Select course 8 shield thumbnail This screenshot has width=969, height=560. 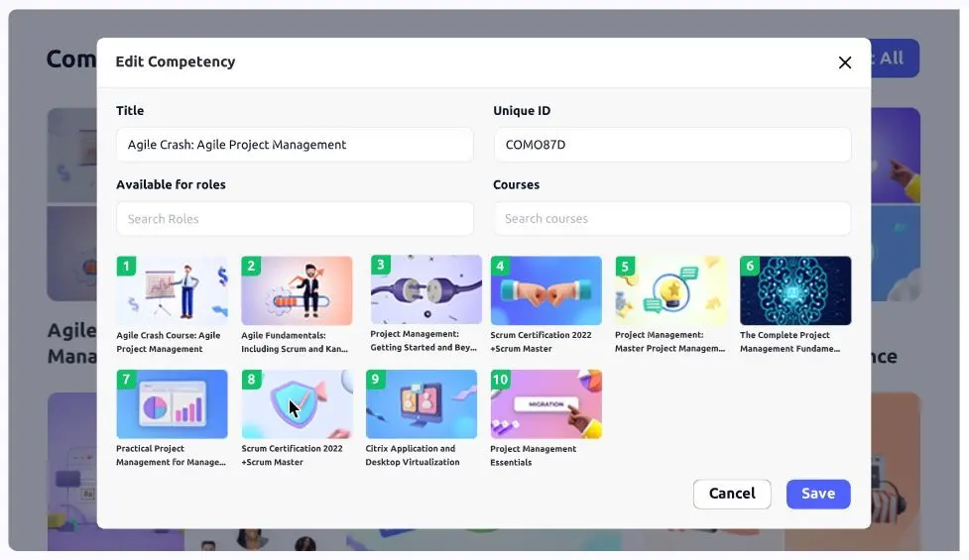click(297, 404)
